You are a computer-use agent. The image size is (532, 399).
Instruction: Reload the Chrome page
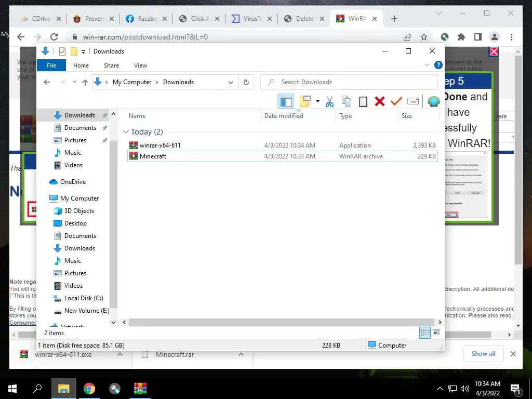coord(54,37)
